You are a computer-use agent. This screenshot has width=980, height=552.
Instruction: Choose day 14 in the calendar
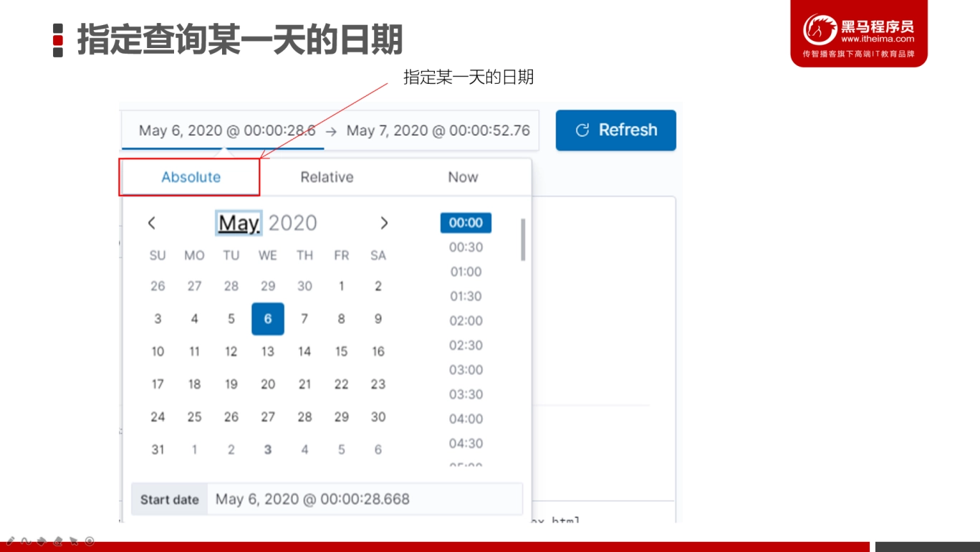click(x=304, y=351)
